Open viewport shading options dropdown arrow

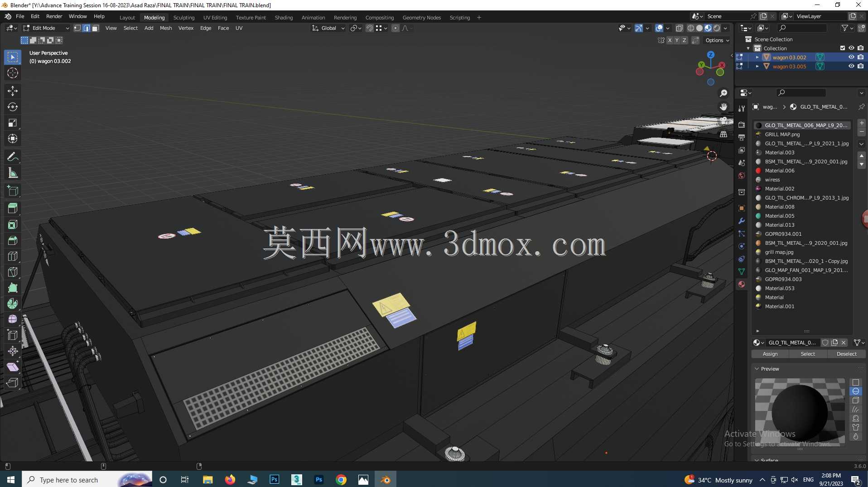(x=726, y=28)
